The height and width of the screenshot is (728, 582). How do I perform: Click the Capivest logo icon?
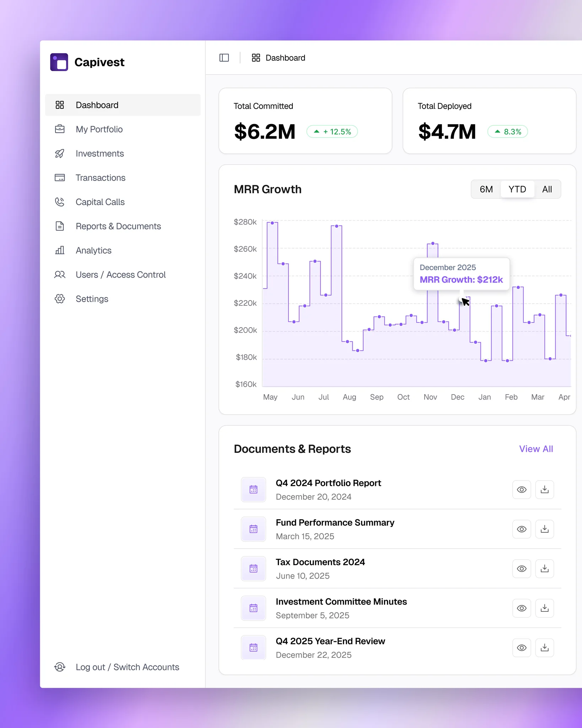(59, 62)
